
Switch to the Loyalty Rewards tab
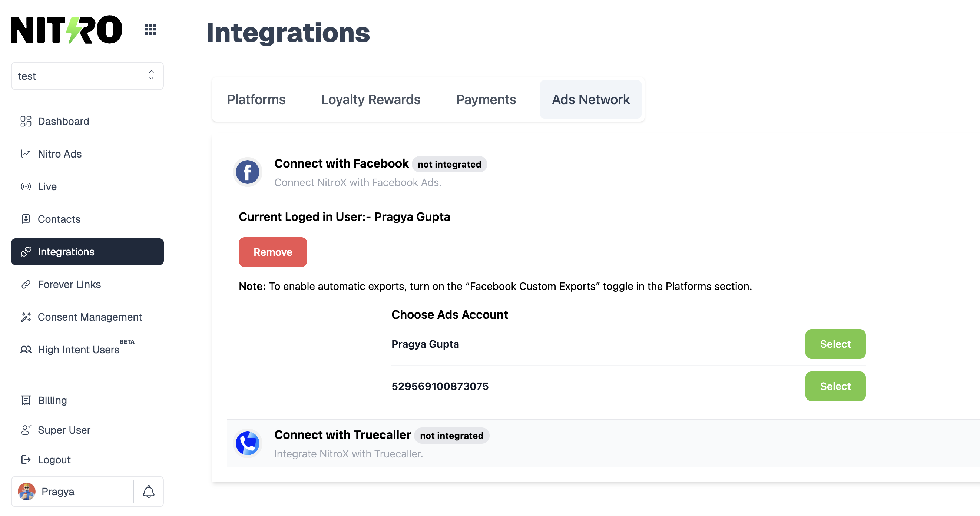click(371, 99)
